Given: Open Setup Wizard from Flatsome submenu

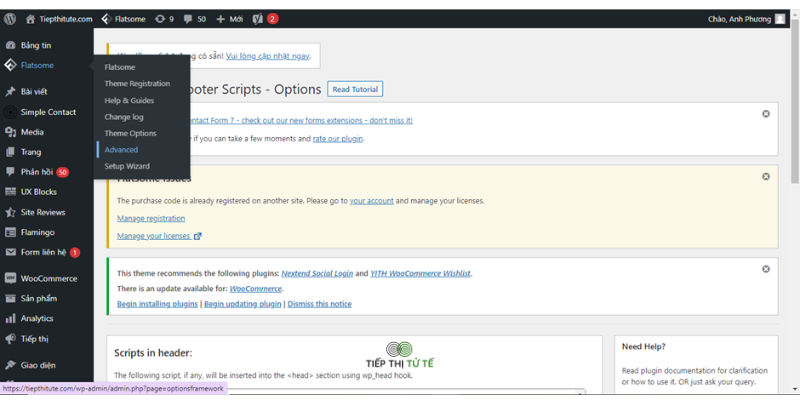Looking at the screenshot, I should 127,166.
